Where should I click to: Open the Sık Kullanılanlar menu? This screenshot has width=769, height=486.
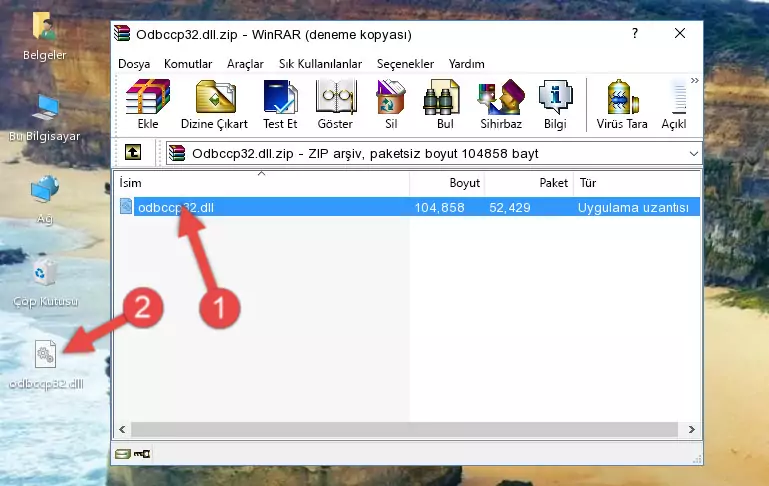click(320, 64)
